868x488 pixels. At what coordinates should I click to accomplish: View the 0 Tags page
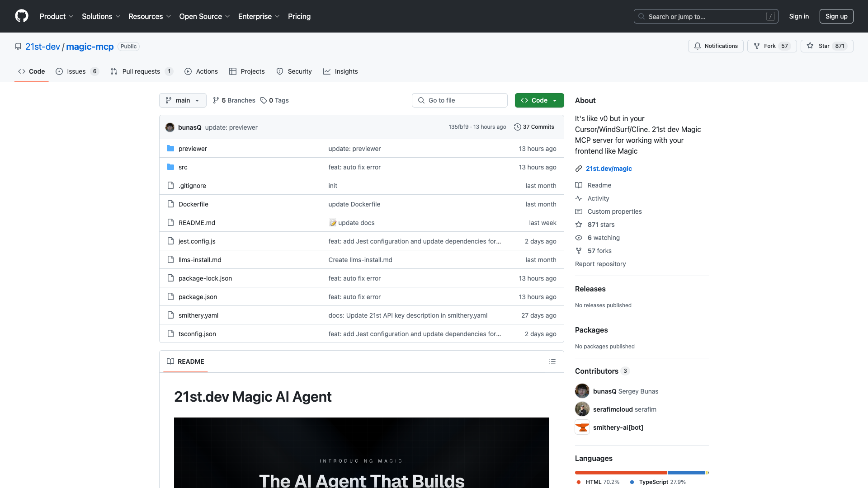coord(274,100)
